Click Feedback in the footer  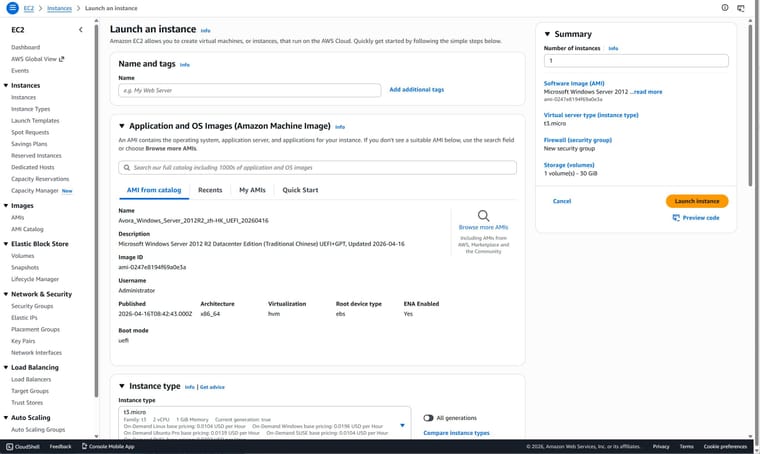click(x=60, y=446)
